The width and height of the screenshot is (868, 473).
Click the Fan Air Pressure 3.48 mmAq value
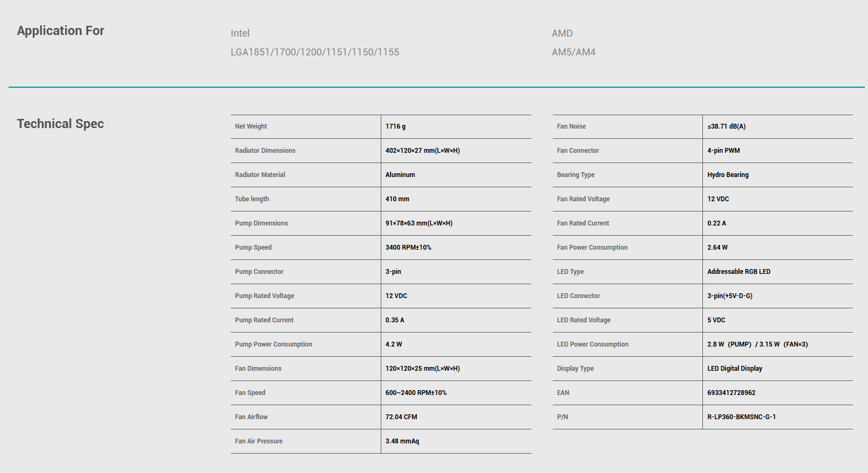click(x=402, y=441)
